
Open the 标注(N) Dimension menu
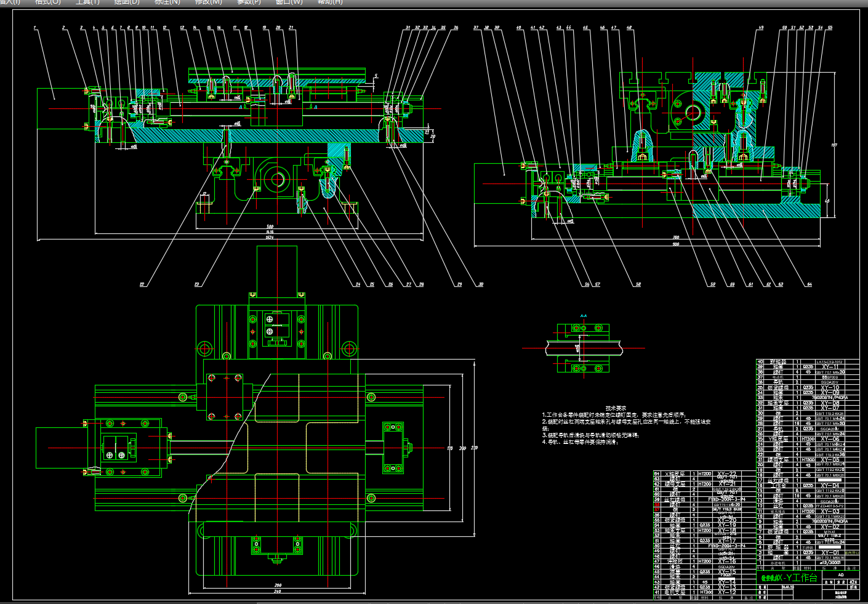tap(167, 2)
